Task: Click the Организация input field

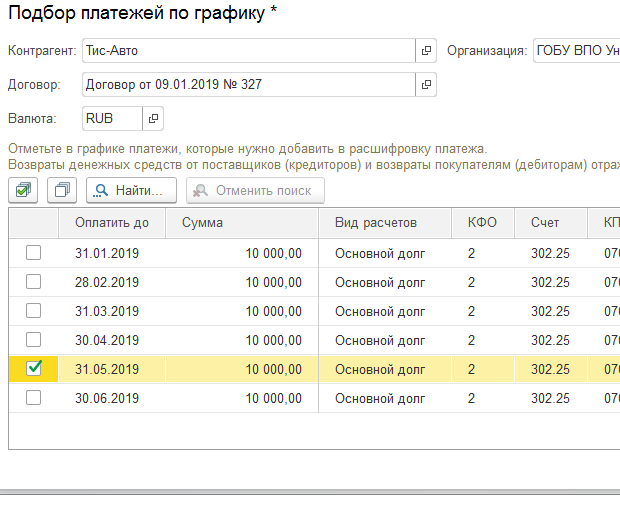Action: [x=575, y=50]
